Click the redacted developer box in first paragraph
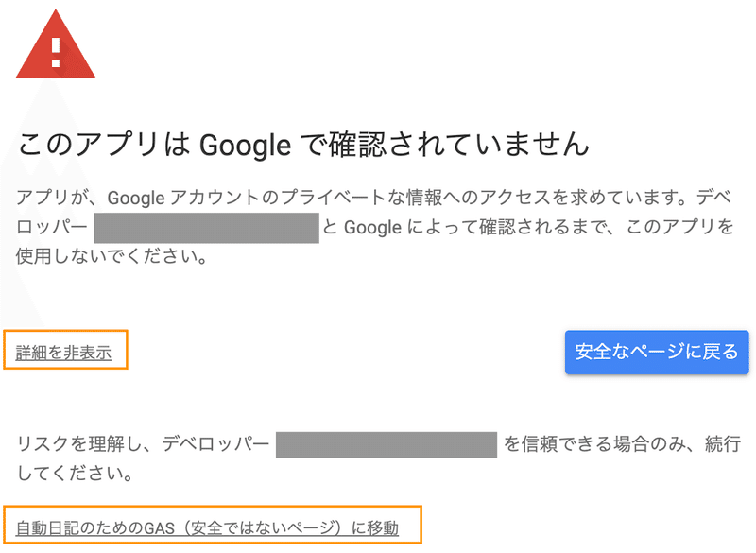Image resolution: width=756 pixels, height=553 pixels. 206,228
